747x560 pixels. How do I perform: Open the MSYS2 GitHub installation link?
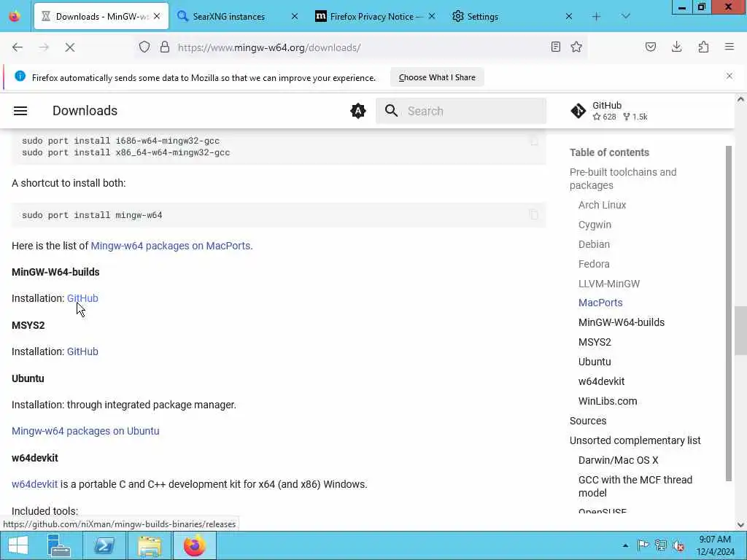(x=82, y=351)
